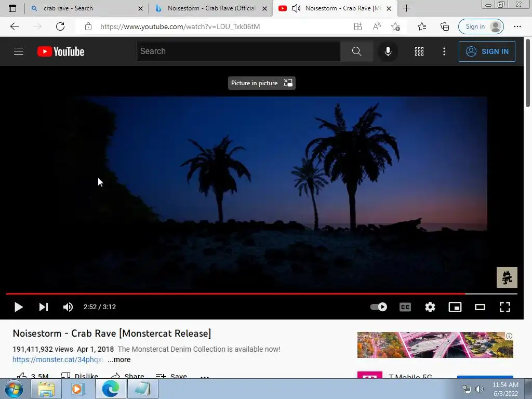This screenshot has height=399, width=532.
Task: Open the ad info icon
Action: pos(509,336)
